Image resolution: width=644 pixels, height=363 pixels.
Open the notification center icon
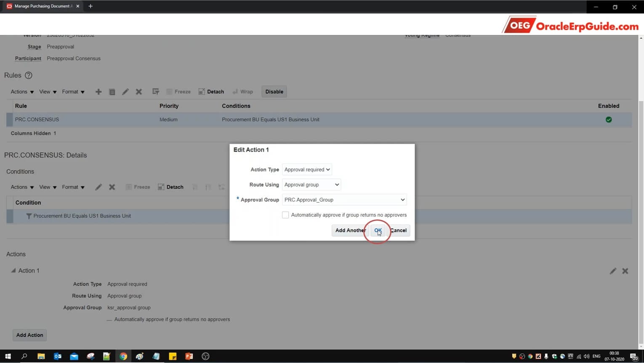coord(634,357)
